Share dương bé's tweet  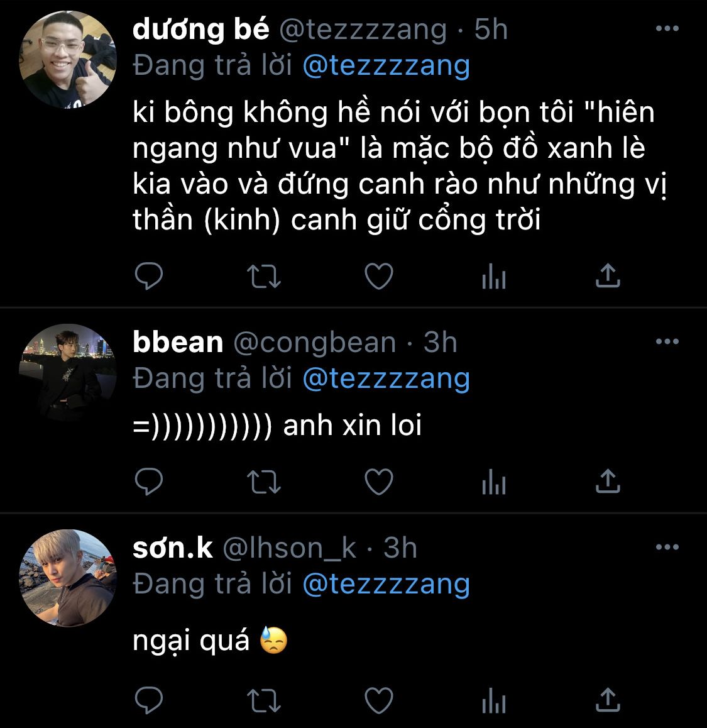point(608,275)
